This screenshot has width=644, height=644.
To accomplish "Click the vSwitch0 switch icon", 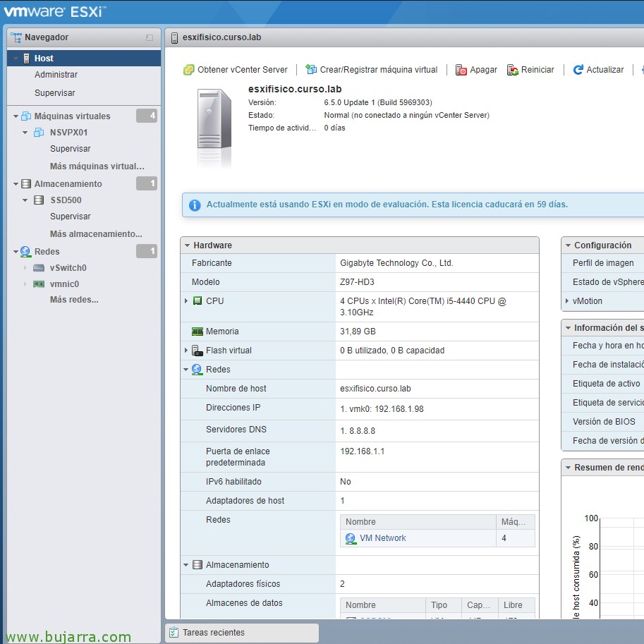I will pyautogui.click(x=39, y=268).
